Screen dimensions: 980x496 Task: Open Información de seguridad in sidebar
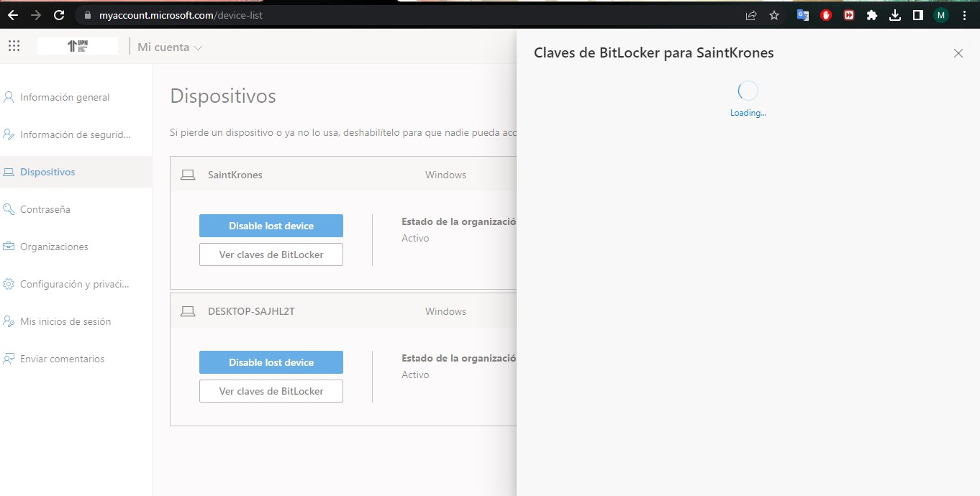tap(76, 134)
